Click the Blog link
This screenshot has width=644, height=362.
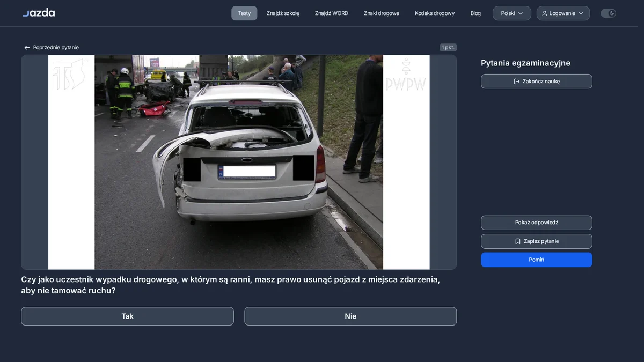(475, 13)
